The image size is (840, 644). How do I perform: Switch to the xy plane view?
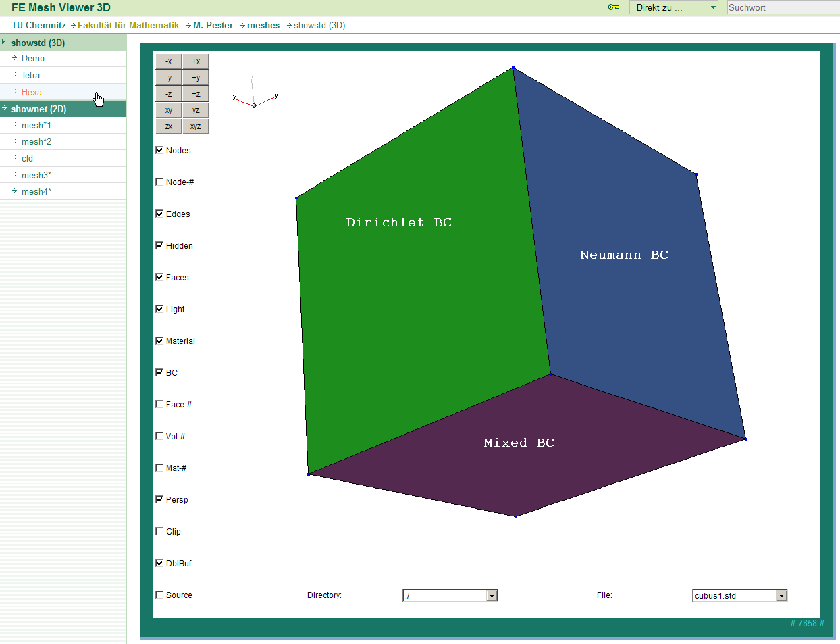[x=168, y=110]
